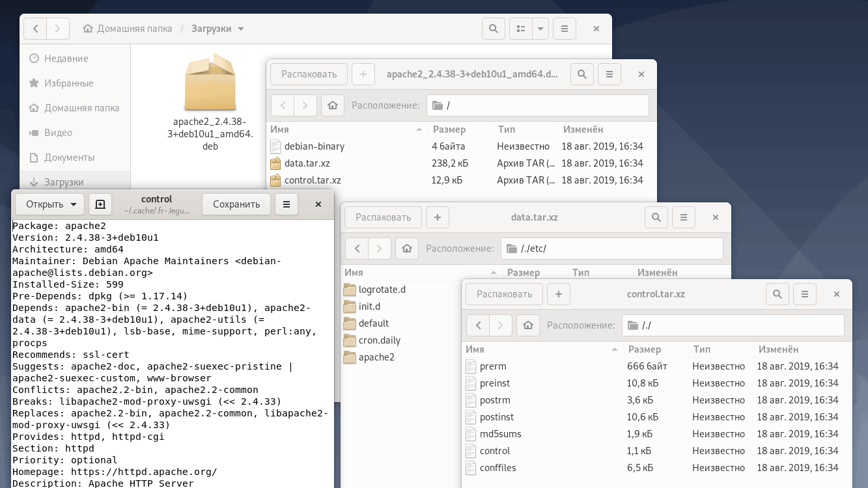868x488 pixels.
Task: Select Недавние in the Files sidebar
Action: (66, 59)
